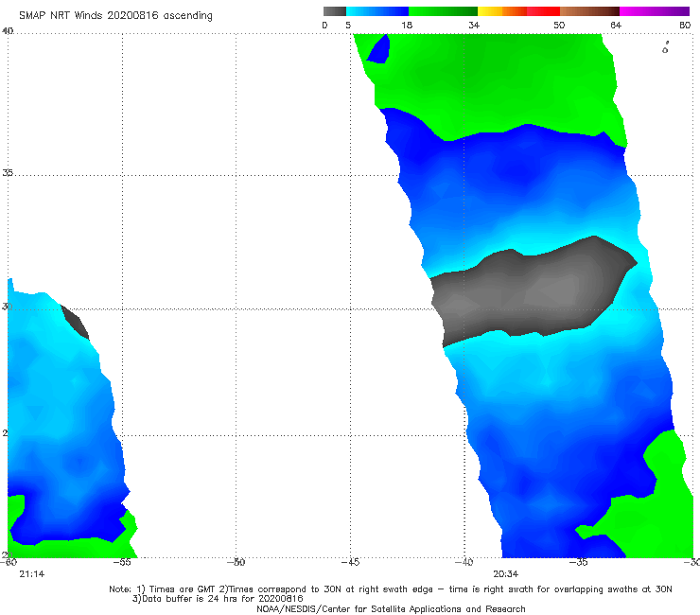Click the latitude axis label "30"
The width and height of the screenshot is (700, 615).
tap(7, 307)
